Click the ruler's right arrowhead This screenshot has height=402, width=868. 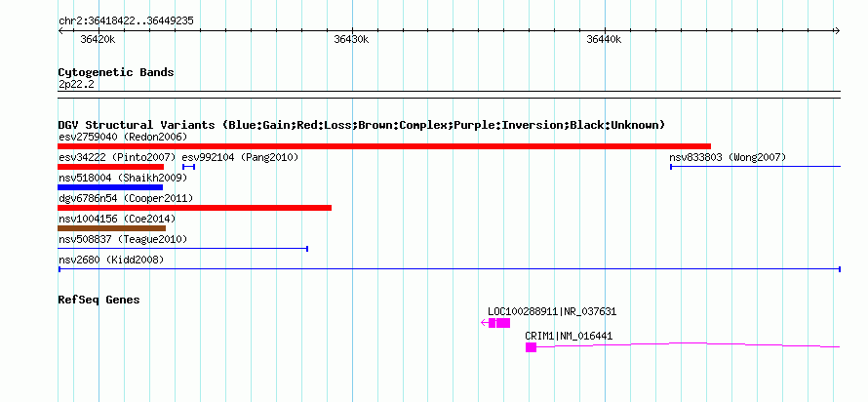838,30
